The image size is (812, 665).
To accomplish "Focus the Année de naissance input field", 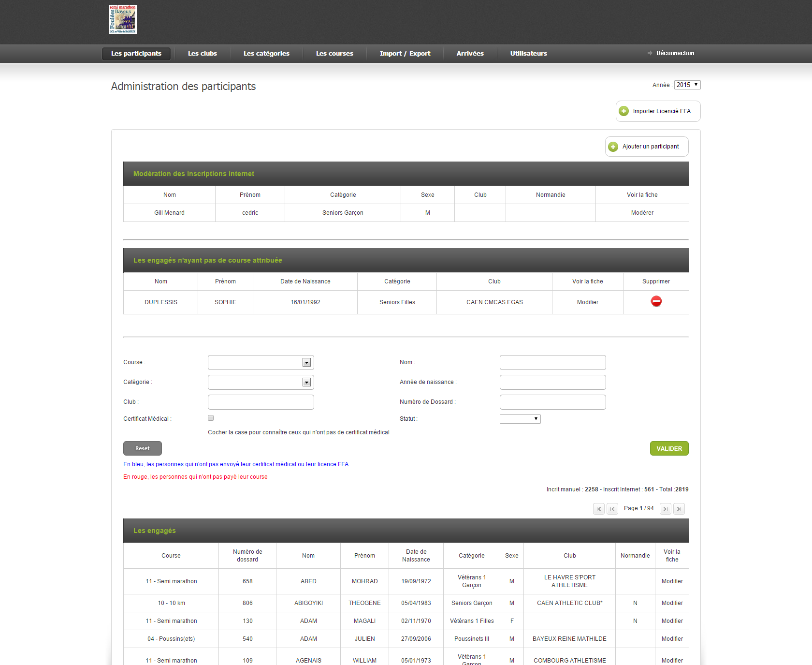I will (x=553, y=382).
